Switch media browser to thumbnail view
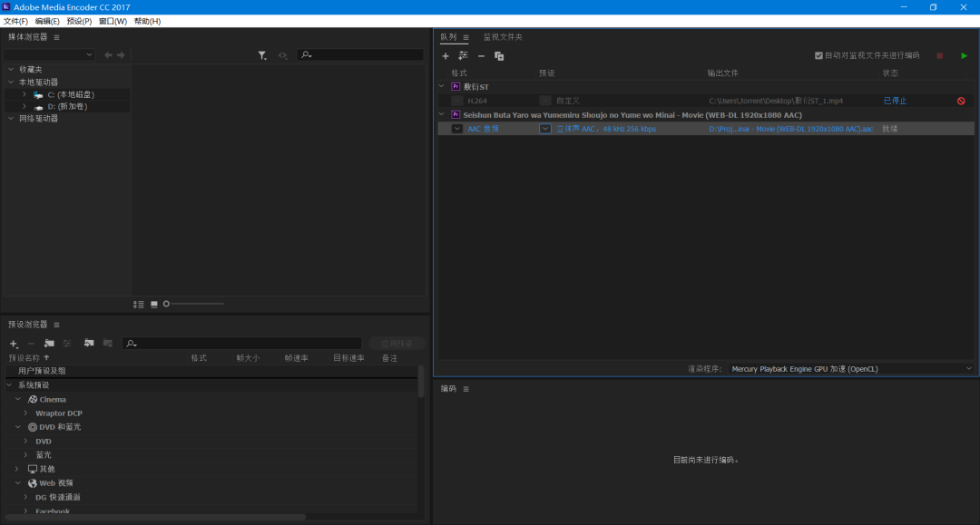 154,304
